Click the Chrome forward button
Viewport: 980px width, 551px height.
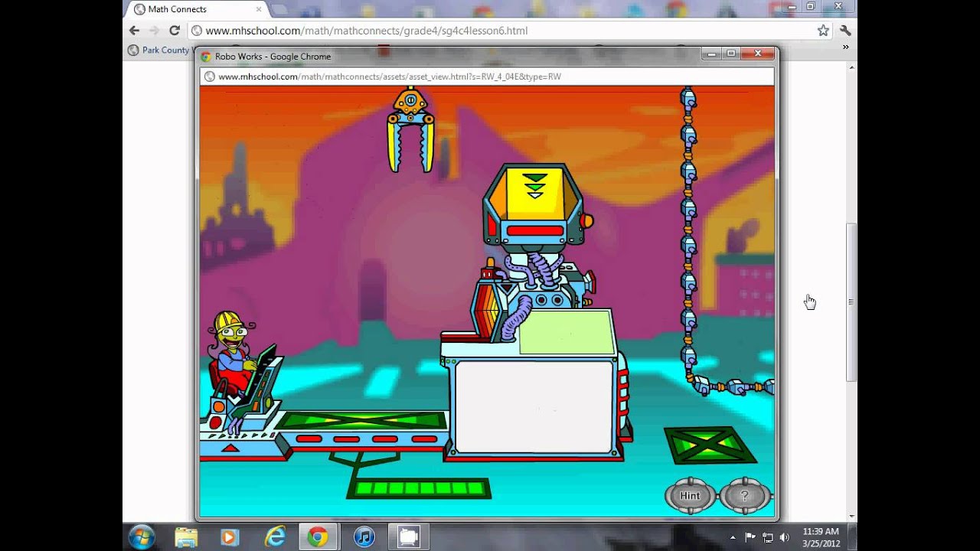tap(155, 31)
